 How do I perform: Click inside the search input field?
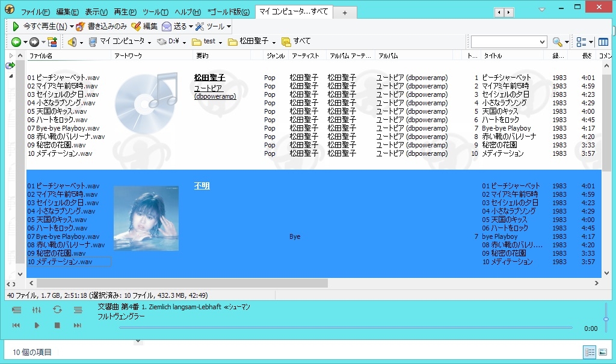[x=505, y=42]
